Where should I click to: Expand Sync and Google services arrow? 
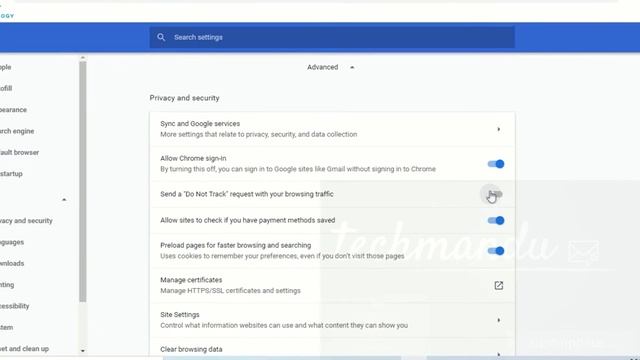click(498, 129)
